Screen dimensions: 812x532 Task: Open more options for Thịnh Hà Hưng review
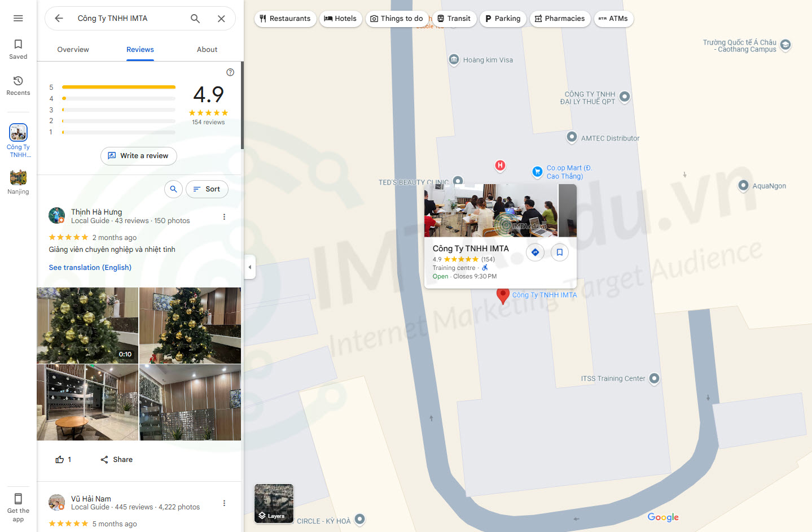click(224, 217)
